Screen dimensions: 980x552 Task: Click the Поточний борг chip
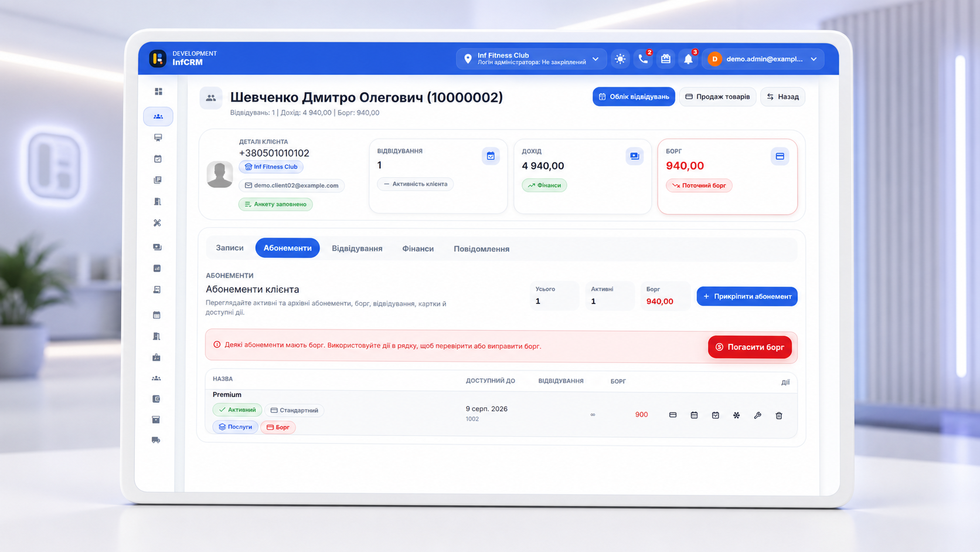(x=699, y=185)
